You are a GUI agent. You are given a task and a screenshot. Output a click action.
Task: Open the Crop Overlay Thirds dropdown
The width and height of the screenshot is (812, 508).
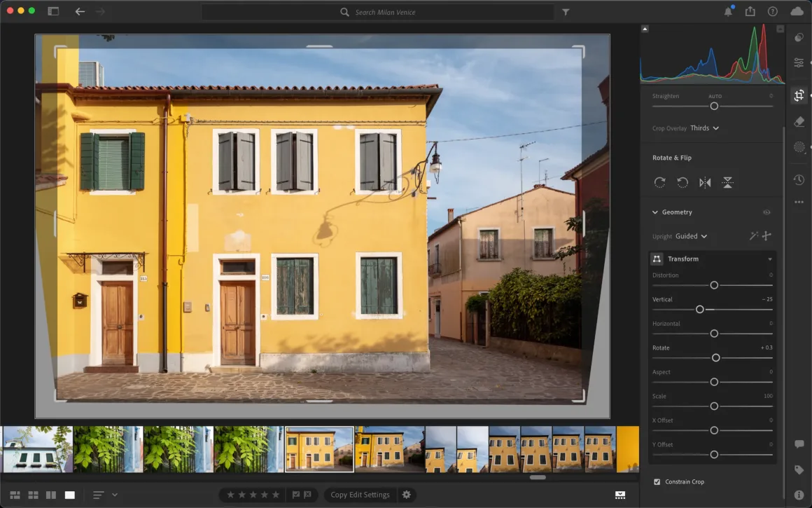pyautogui.click(x=704, y=128)
